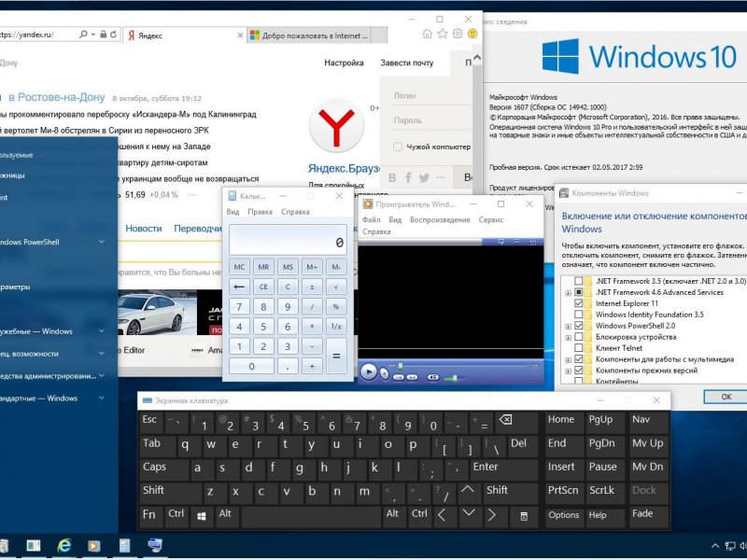Click the Пароль password field on Yandex
This screenshot has height=560, width=747.
coord(432,120)
